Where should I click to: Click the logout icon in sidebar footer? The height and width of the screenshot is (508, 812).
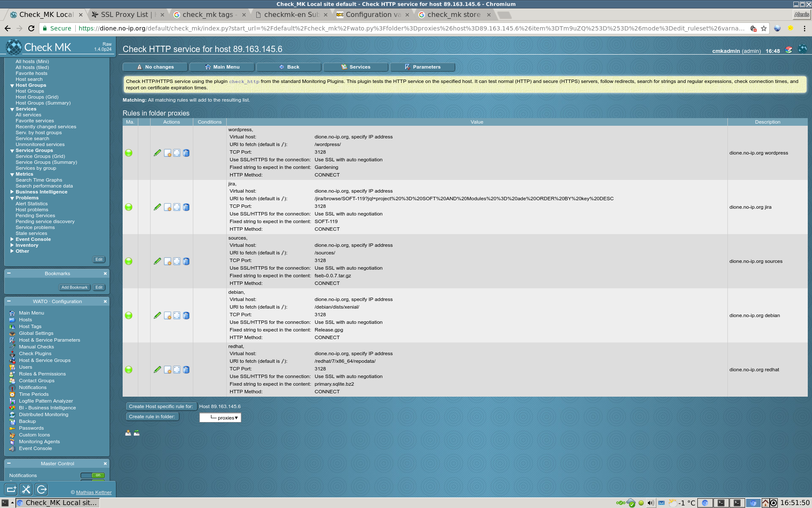point(41,489)
